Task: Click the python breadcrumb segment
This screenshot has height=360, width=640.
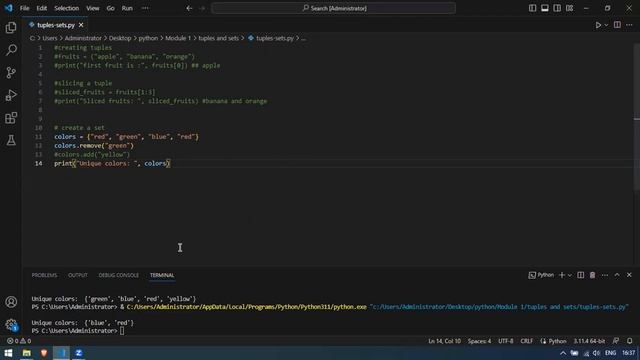Action: pos(148,38)
